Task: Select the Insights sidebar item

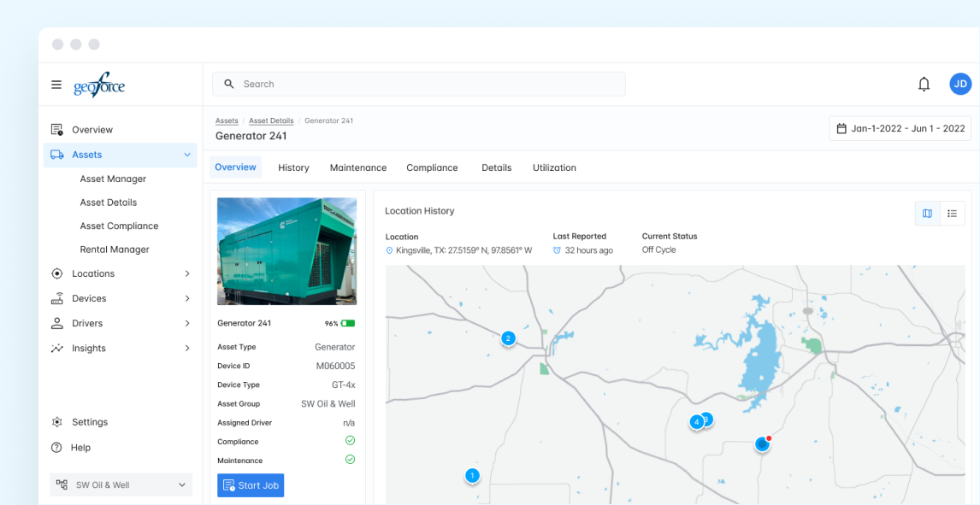Action: pos(89,349)
